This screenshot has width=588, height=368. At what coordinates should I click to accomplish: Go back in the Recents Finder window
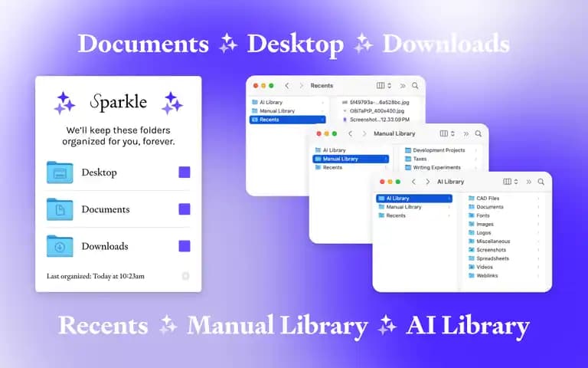coord(287,86)
